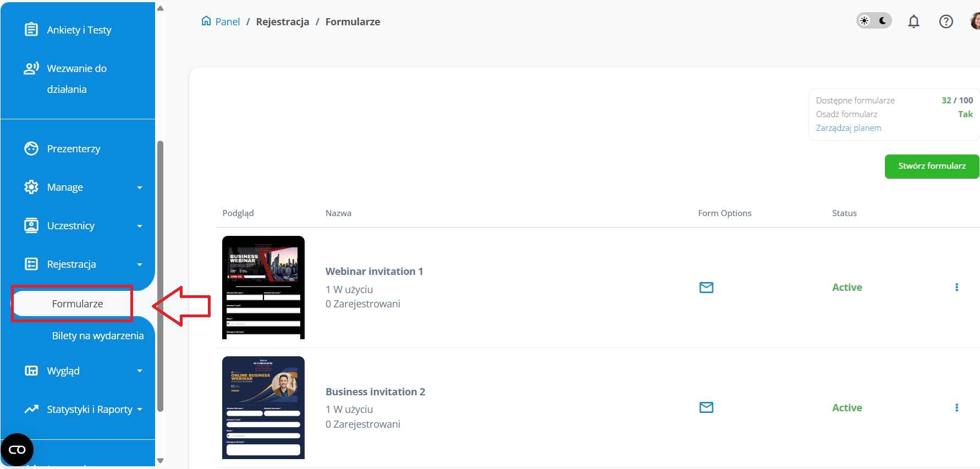Image resolution: width=980 pixels, height=469 pixels.
Task: Click the Stwórz formularz button
Action: pos(931,166)
